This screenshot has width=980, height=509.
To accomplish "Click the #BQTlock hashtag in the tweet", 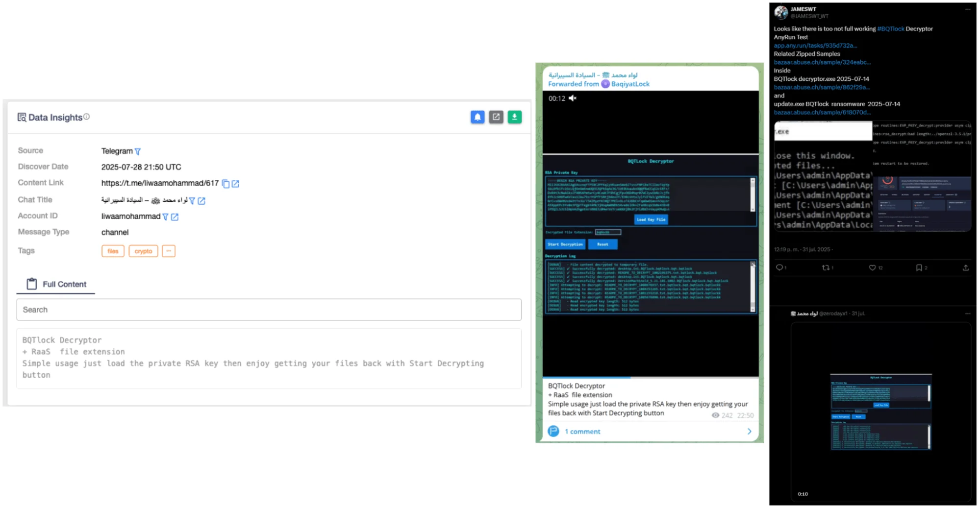I will pyautogui.click(x=891, y=29).
